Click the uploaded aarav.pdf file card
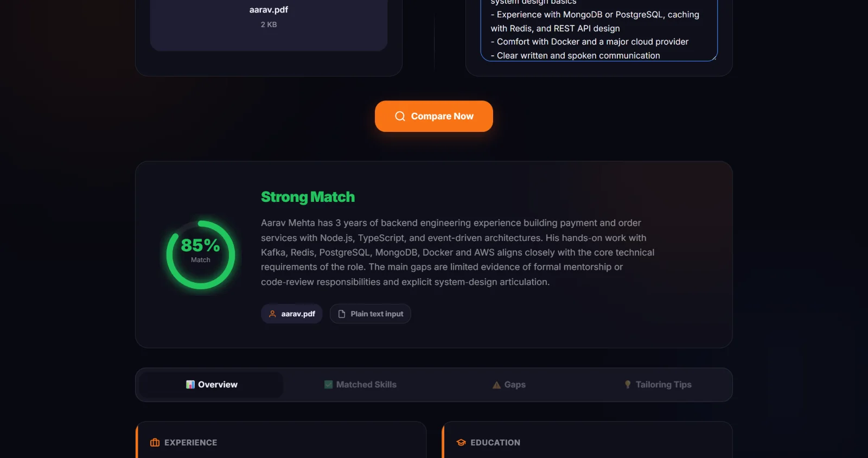The height and width of the screenshot is (458, 868). 269,24
